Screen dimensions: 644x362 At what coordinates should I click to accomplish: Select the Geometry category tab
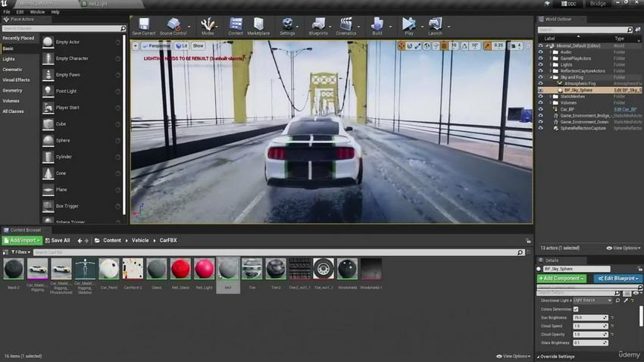[x=12, y=90]
